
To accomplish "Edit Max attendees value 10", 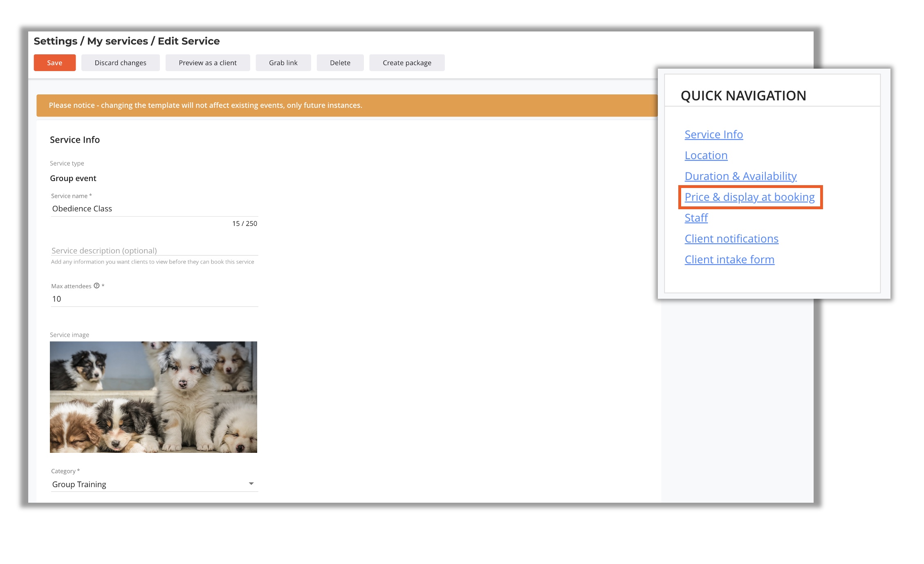I will coord(154,299).
